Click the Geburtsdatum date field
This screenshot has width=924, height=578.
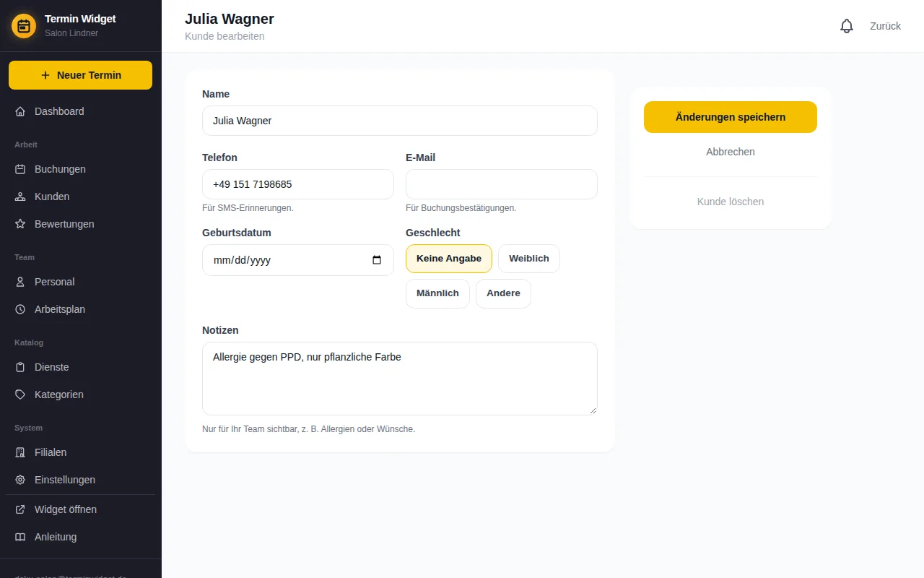[x=298, y=260]
